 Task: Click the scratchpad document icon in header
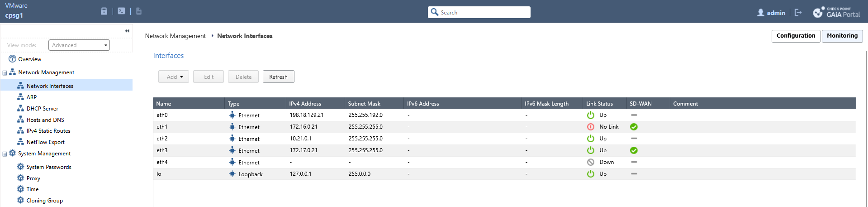[x=139, y=11]
